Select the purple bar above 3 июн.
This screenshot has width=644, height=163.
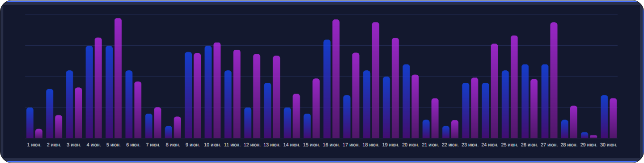(x=78, y=113)
